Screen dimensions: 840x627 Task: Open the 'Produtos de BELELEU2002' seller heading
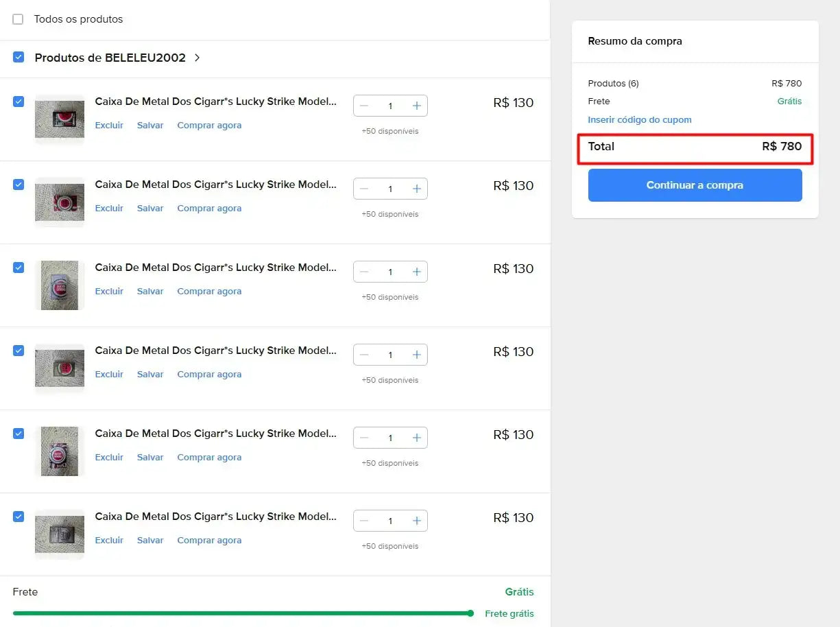(x=110, y=58)
